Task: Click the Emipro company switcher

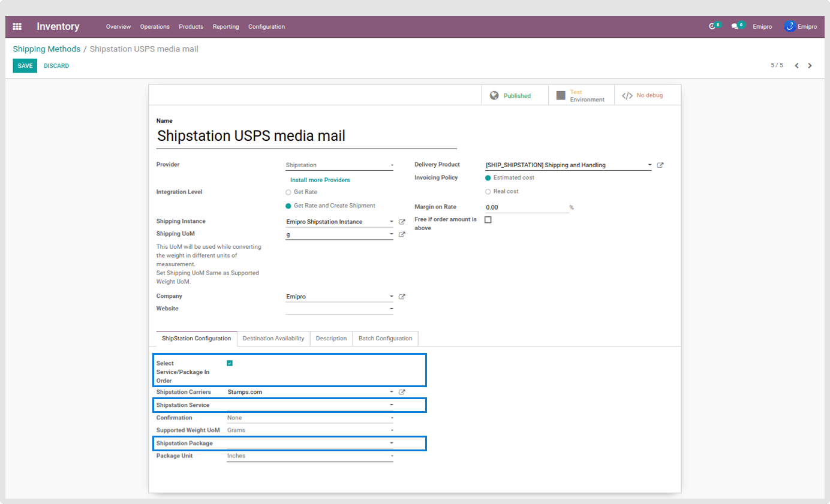Action: (x=763, y=27)
